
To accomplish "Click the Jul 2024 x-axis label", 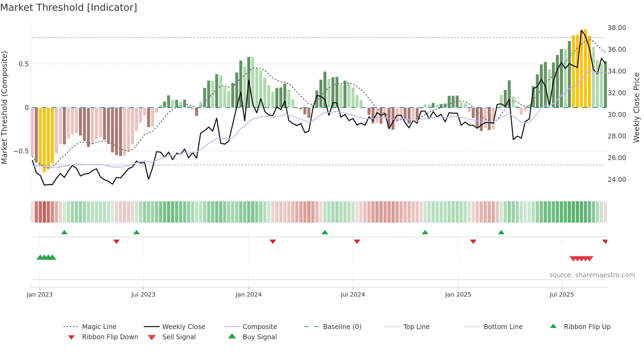I will pyautogui.click(x=353, y=294).
